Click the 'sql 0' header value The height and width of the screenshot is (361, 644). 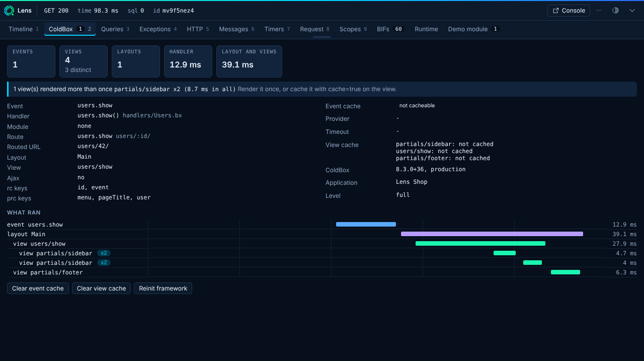pyautogui.click(x=135, y=11)
